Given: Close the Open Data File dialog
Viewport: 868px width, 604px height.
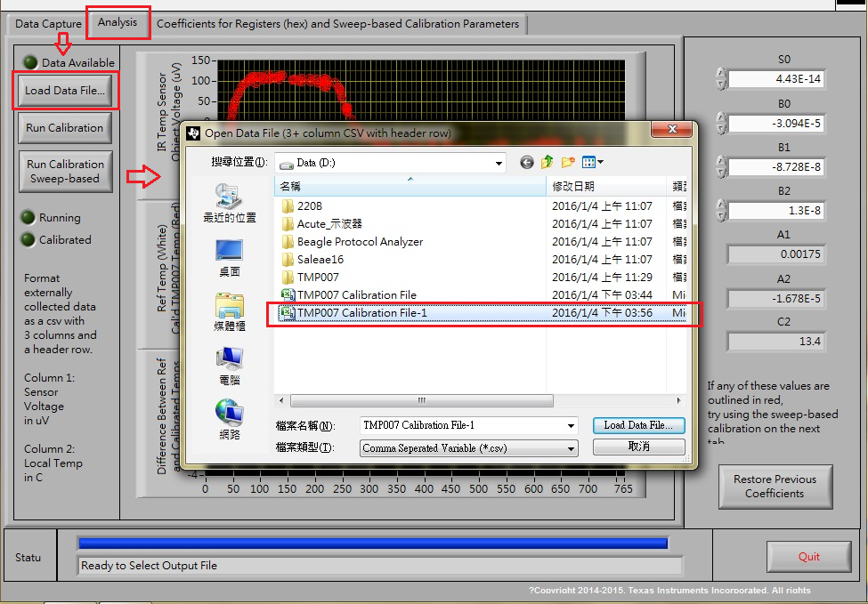Looking at the screenshot, I should 672,129.
